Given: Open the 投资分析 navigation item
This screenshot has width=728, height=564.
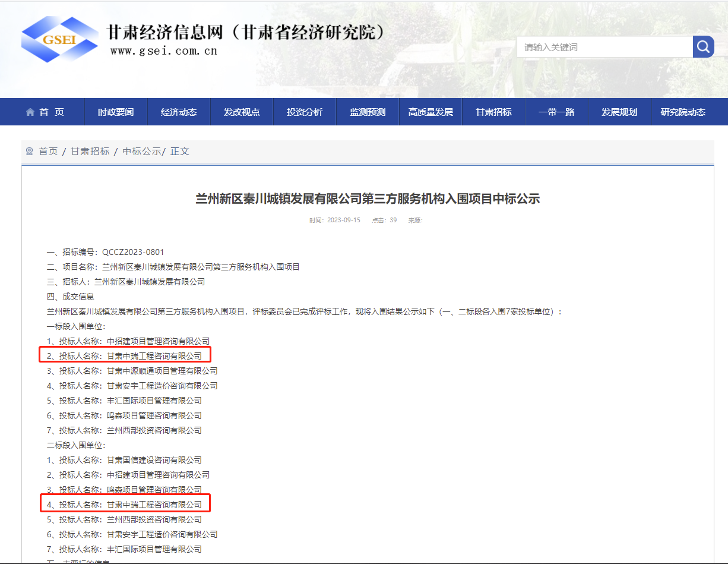Looking at the screenshot, I should click(305, 112).
